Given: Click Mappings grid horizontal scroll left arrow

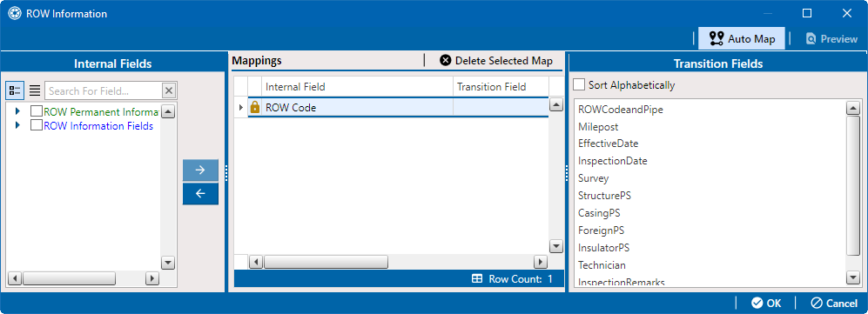Looking at the screenshot, I should (x=256, y=262).
